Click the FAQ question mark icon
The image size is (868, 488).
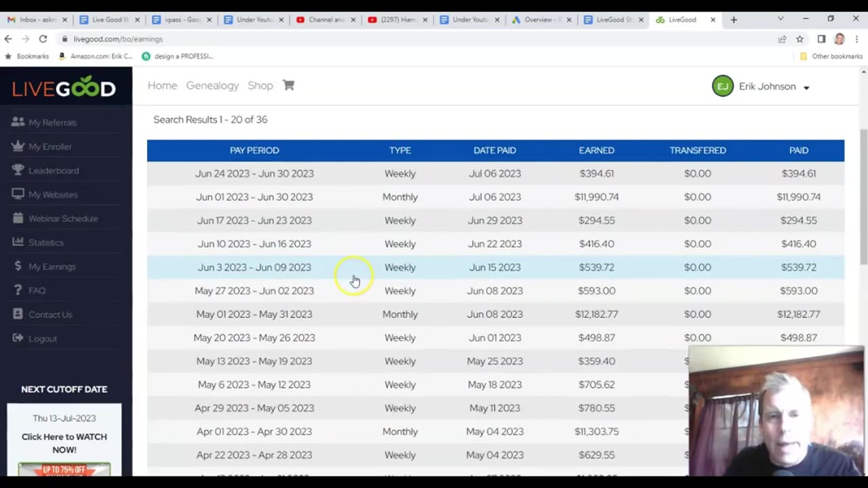(18, 290)
